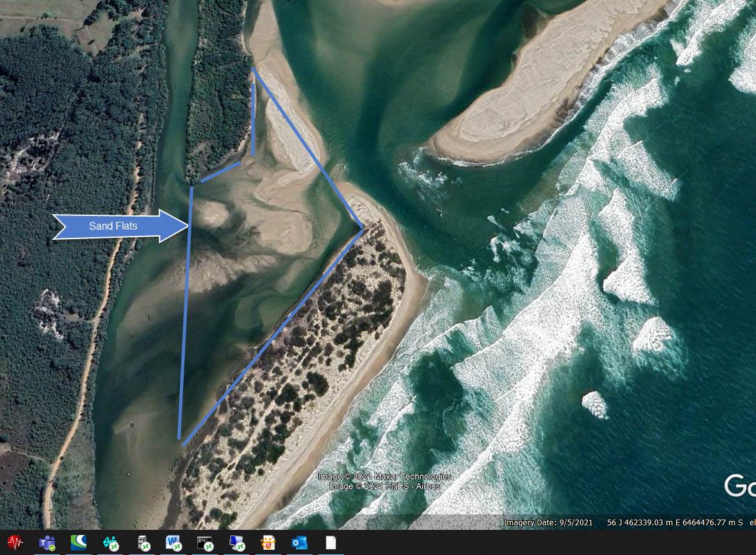Select the Sand Flats arrow annotation
The image size is (756, 555).
120,226
